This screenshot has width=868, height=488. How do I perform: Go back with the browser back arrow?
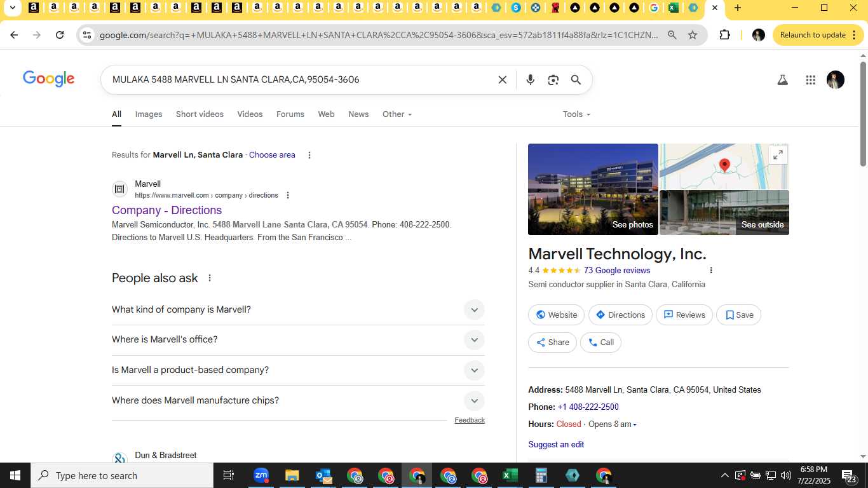14,35
